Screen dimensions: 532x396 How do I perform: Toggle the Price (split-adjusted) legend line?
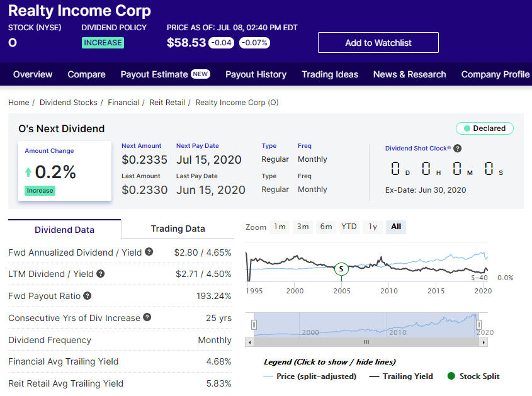click(x=310, y=376)
